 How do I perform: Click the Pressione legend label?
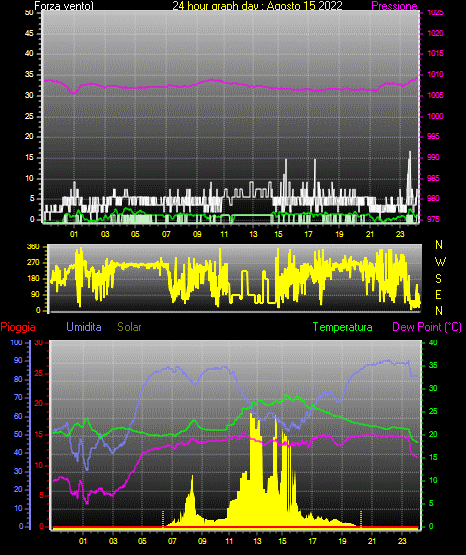[x=394, y=6]
